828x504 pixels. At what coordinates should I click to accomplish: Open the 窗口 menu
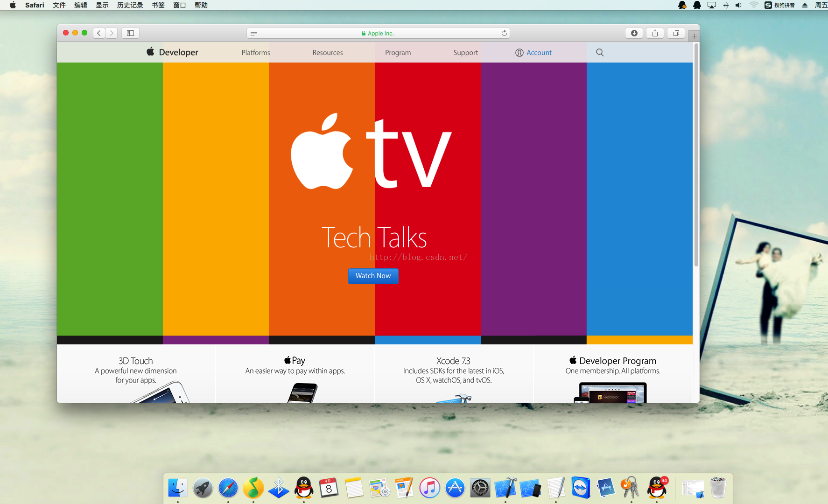coord(180,5)
